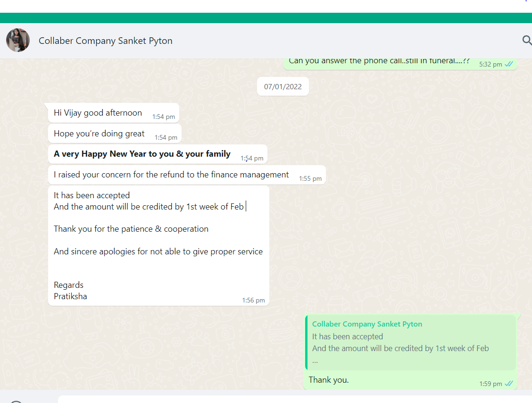The width and height of the screenshot is (532, 403).
Task: Click the 'Hope you're doing great' message
Action: (x=99, y=134)
